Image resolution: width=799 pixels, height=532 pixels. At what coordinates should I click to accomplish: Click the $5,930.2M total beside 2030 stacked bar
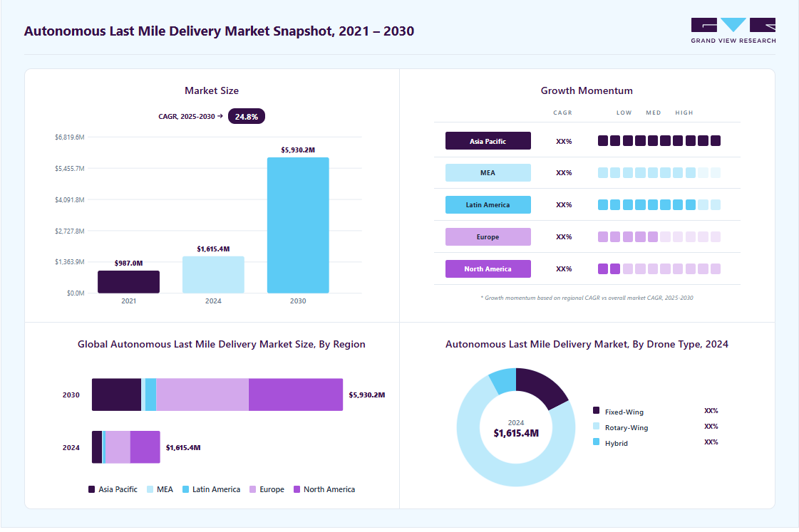[367, 395]
